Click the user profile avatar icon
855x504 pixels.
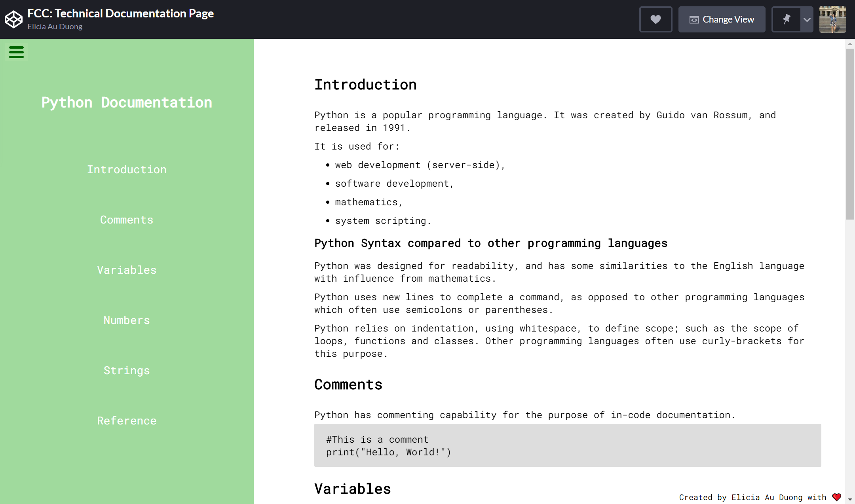[833, 19]
